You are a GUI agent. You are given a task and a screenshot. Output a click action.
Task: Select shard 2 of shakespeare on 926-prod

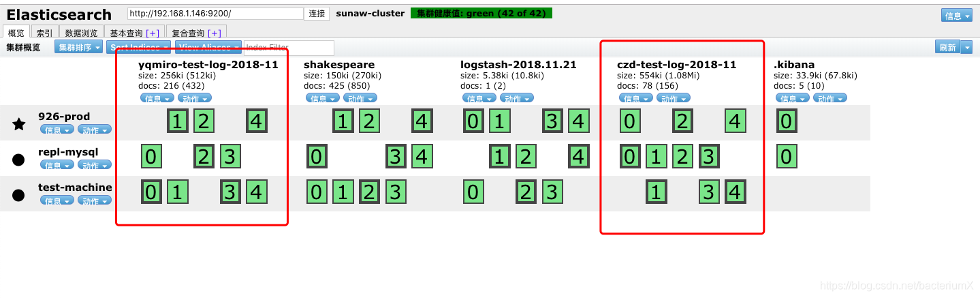click(369, 122)
